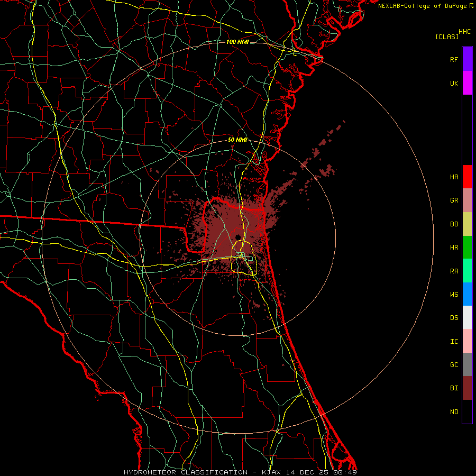
Task: Click the WS blue legend swatch
Action: click(x=467, y=294)
